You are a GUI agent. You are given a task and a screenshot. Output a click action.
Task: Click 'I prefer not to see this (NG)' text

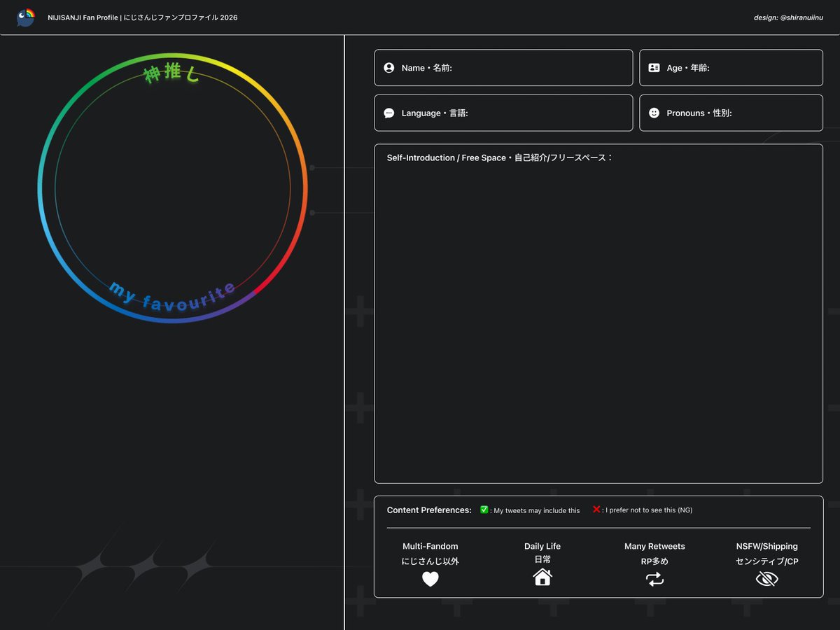pos(649,510)
